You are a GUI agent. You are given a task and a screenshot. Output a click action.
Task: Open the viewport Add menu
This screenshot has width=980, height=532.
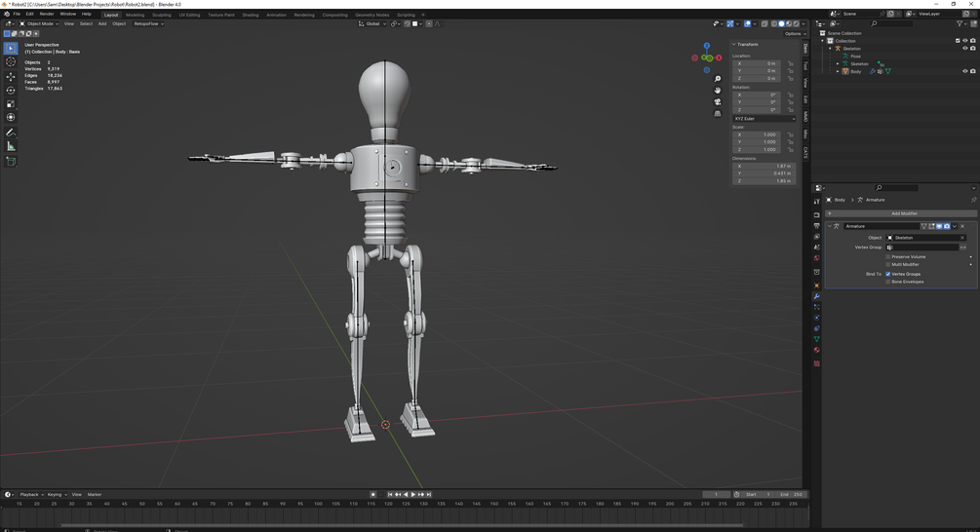point(101,23)
